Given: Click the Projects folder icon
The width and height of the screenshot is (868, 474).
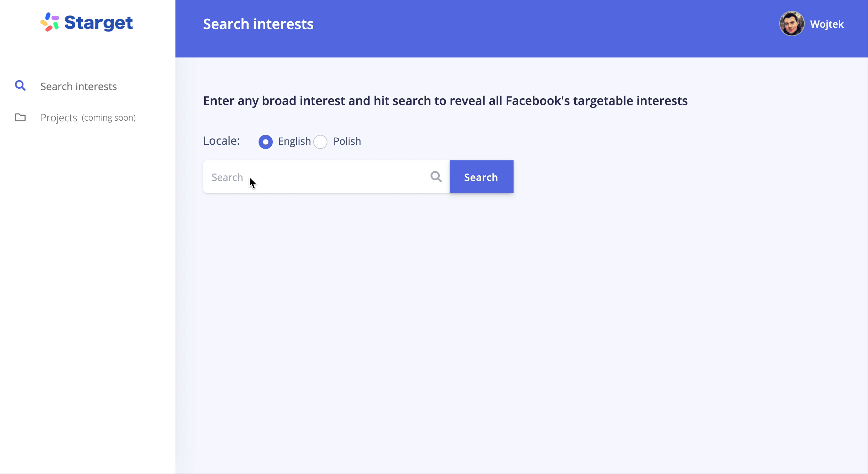Looking at the screenshot, I should click(x=20, y=117).
